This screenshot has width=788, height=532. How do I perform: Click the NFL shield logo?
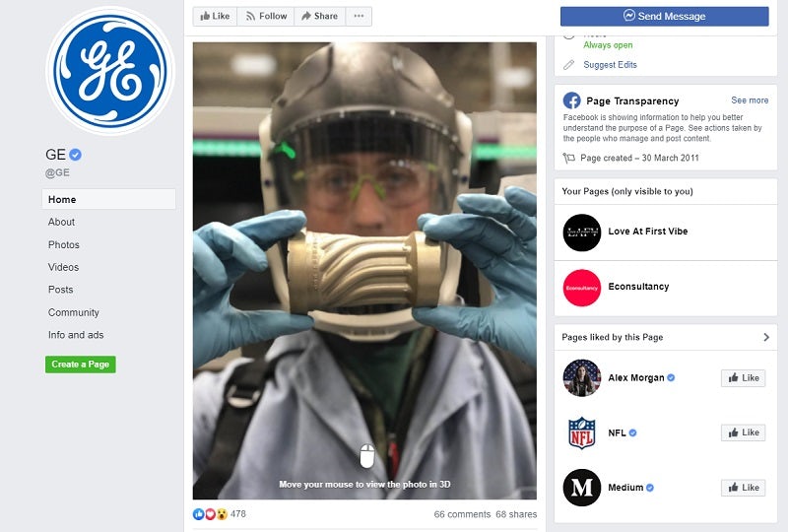581,432
